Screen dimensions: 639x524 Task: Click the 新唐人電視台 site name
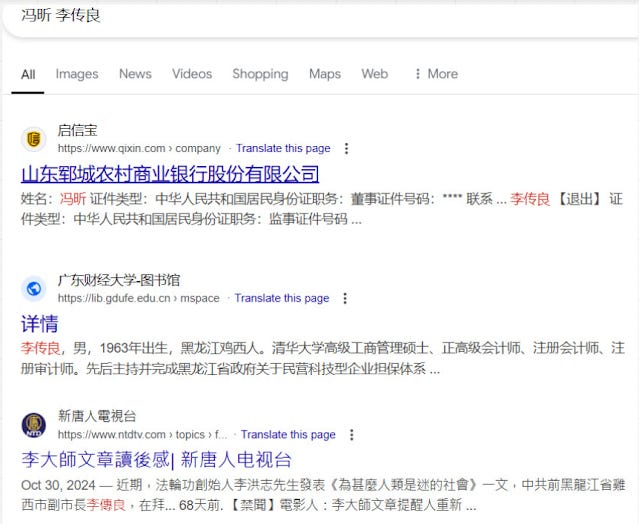97,416
